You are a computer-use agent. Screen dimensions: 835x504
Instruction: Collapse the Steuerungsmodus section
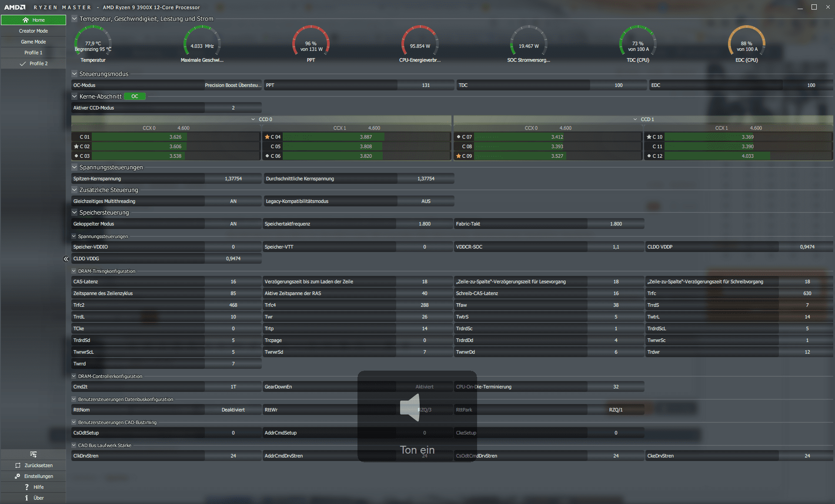(x=74, y=74)
